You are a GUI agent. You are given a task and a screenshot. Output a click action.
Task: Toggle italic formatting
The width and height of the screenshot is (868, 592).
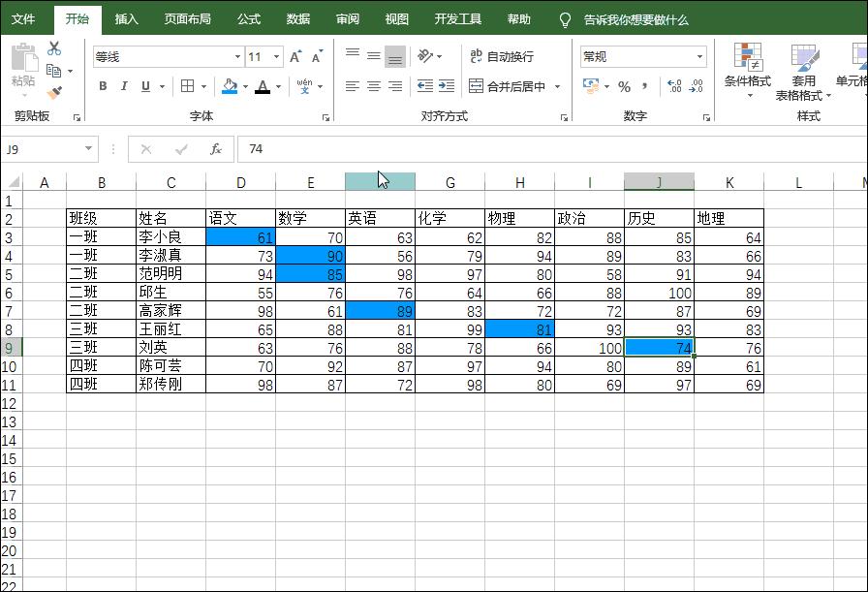pyautogui.click(x=123, y=86)
